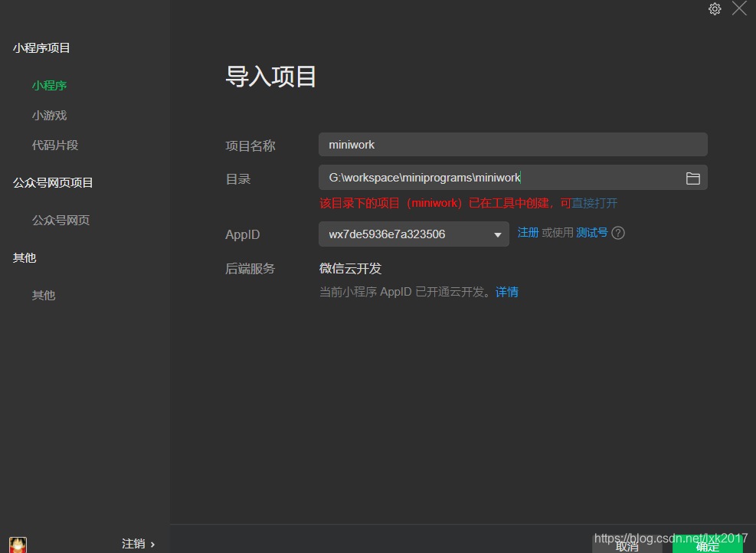The width and height of the screenshot is (756, 553).
Task: Open the 详情 link for cloud development
Action: coord(507,292)
